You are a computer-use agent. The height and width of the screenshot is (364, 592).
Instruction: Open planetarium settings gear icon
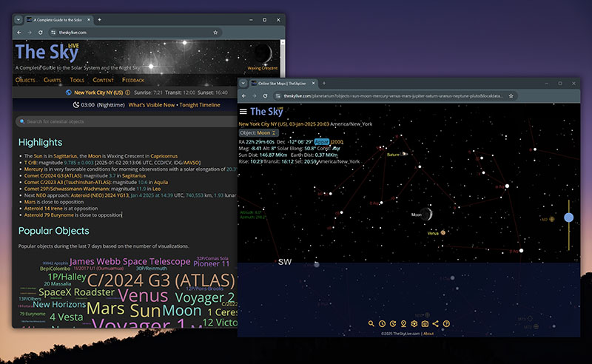click(414, 323)
